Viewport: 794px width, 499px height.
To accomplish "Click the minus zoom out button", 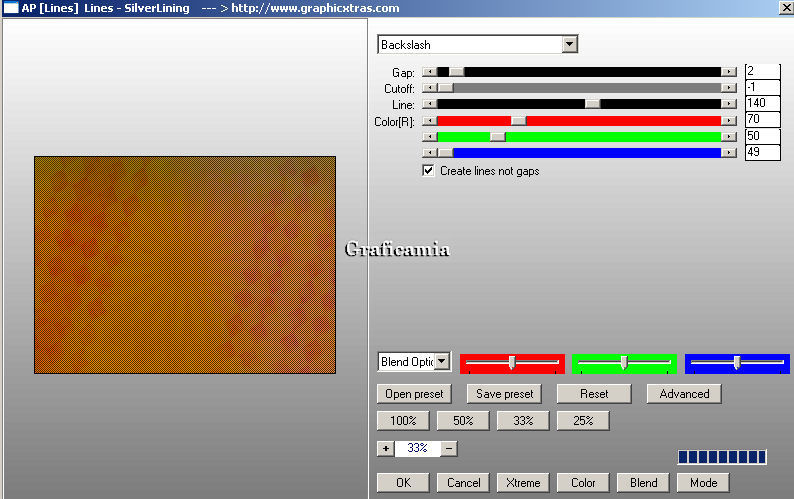I will pyautogui.click(x=449, y=448).
